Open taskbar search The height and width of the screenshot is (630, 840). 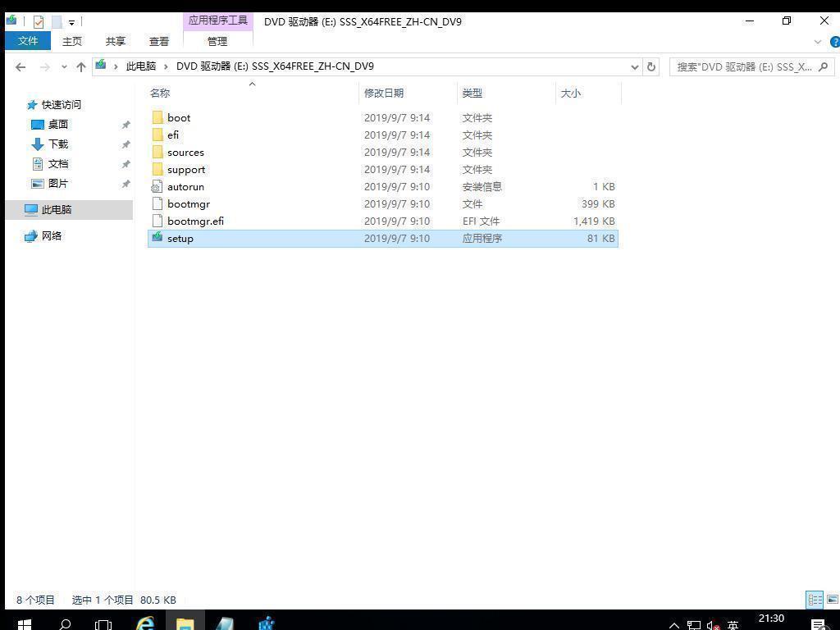pos(65,624)
